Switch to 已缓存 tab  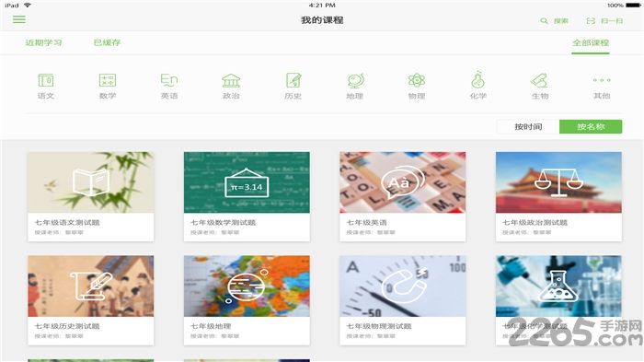[108, 42]
